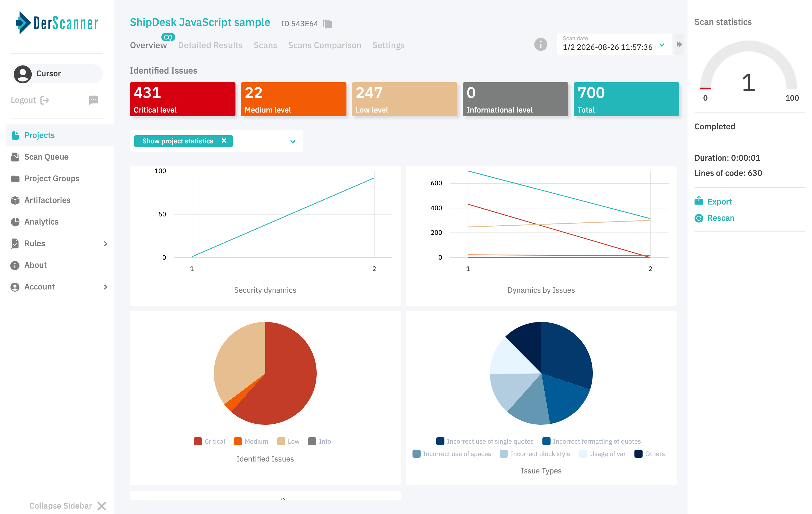812x514 pixels.
Task: Open the feedback chat bubble icon
Action: (93, 100)
